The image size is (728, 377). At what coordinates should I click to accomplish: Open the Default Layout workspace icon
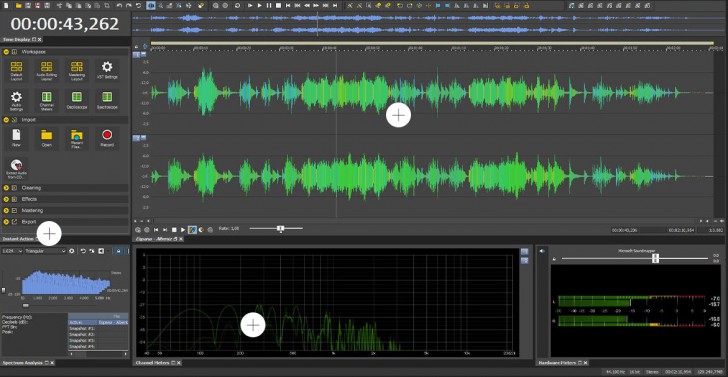coord(16,72)
